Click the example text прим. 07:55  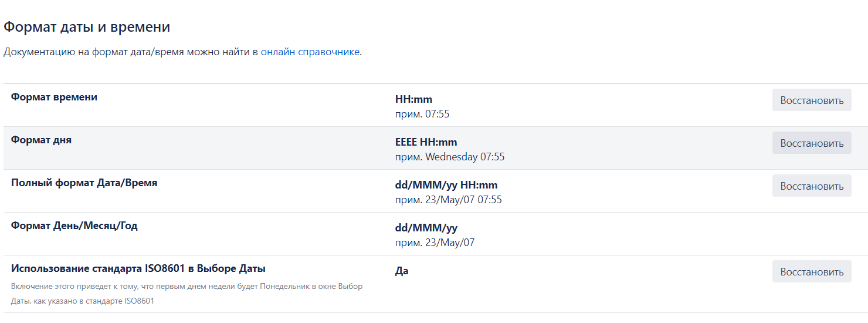[x=422, y=114]
